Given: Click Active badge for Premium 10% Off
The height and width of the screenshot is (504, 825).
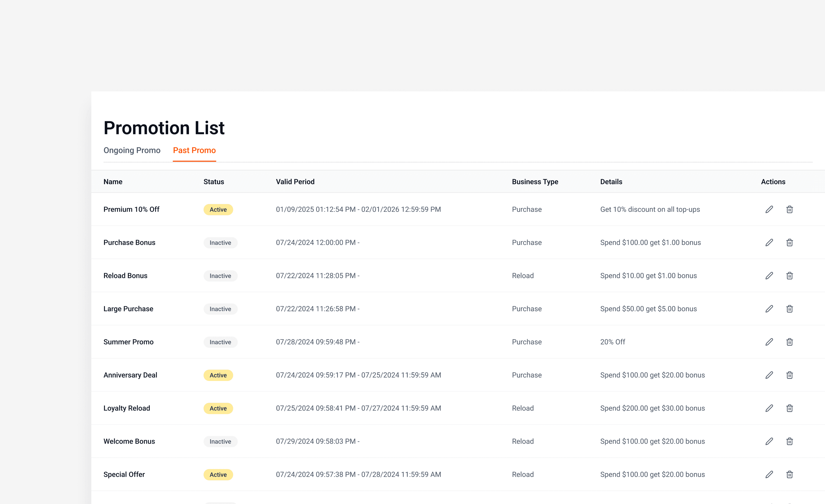Looking at the screenshot, I should (218, 210).
